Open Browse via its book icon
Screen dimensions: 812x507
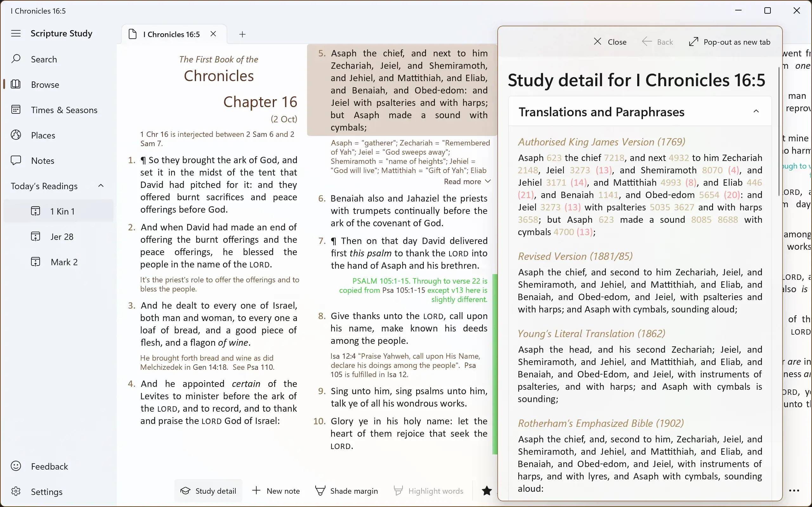click(16, 84)
